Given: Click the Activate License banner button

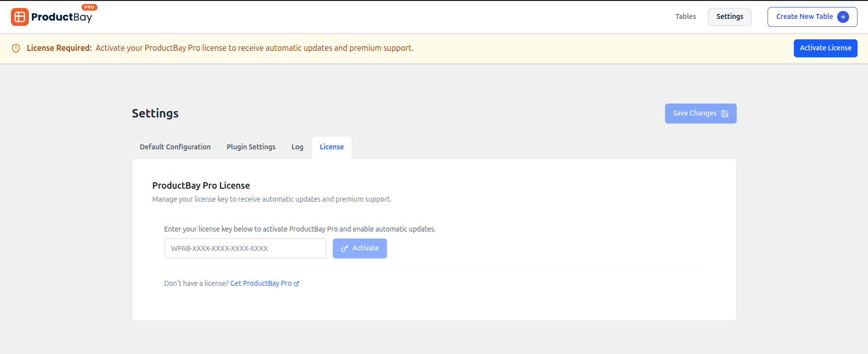Looking at the screenshot, I should (826, 48).
